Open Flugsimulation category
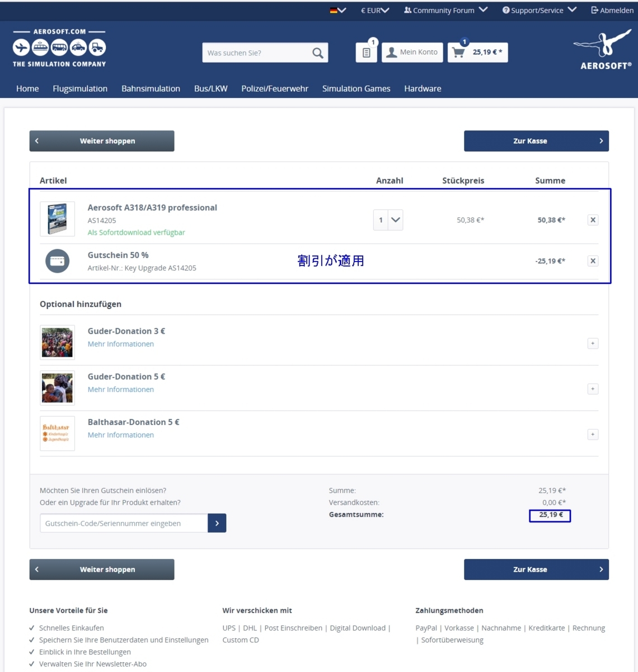This screenshot has width=638, height=672. tap(80, 88)
